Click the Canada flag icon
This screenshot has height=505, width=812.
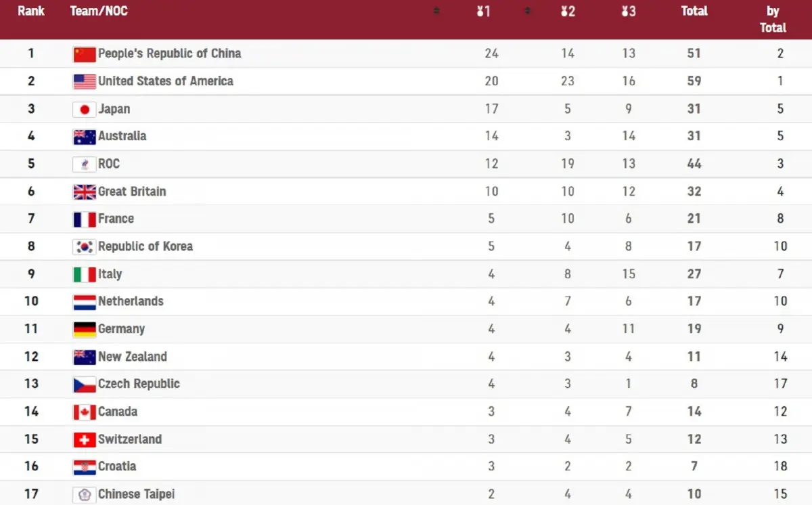[x=85, y=412]
